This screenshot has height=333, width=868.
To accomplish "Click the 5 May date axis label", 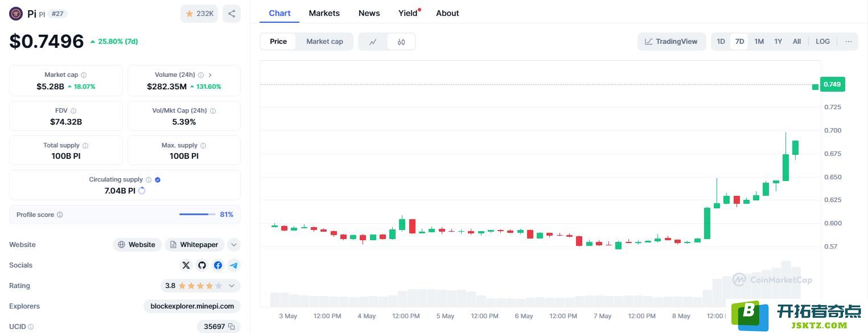I will click(x=445, y=316).
